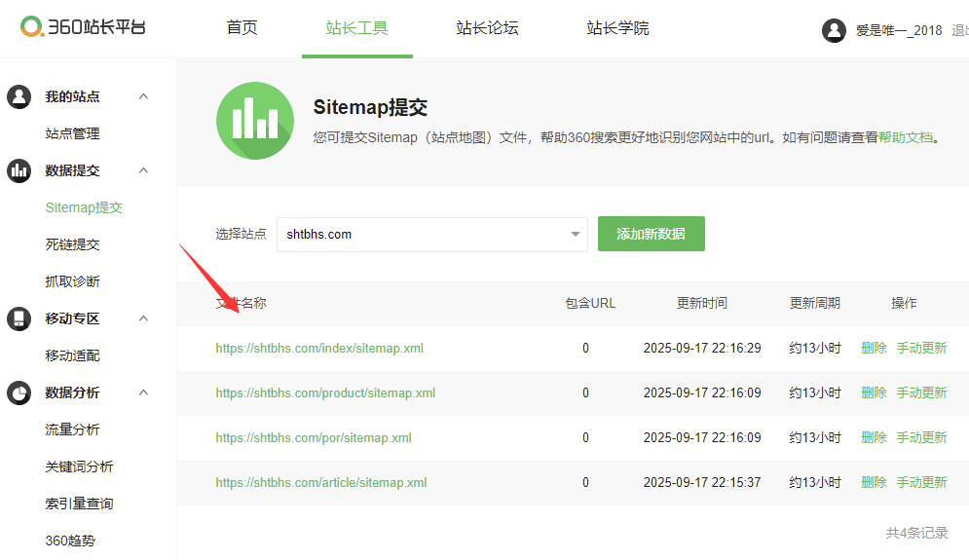This screenshot has width=969, height=560.
Task: Open 索引量查询 in sidebar
Action: tap(79, 504)
